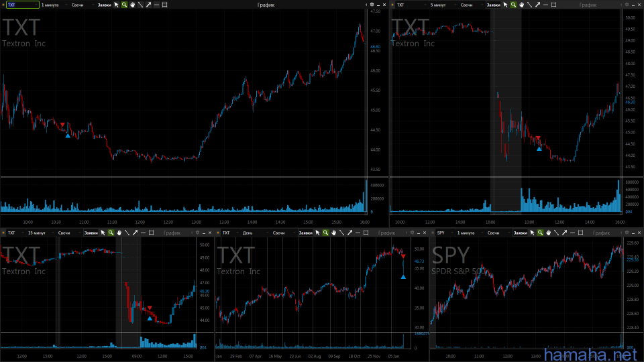
Task: Pick rectangle tool in 15-minute TXT chart
Action: point(151,233)
